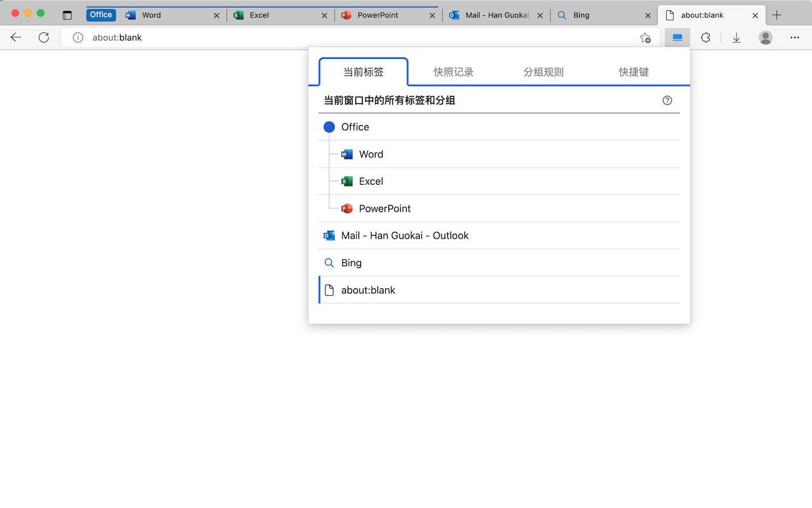
Task: Select Mail - Han Guokai - Outlook row
Action: (x=499, y=236)
